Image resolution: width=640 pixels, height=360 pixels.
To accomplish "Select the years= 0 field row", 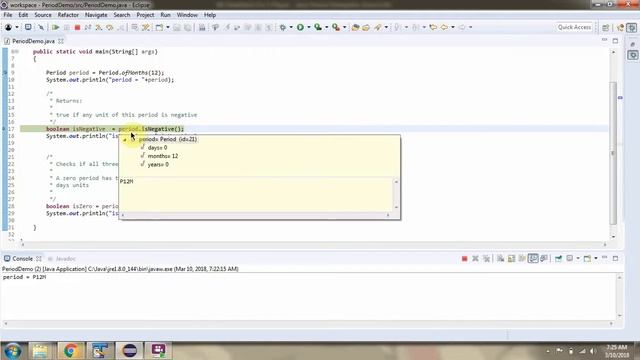I will click(158, 164).
